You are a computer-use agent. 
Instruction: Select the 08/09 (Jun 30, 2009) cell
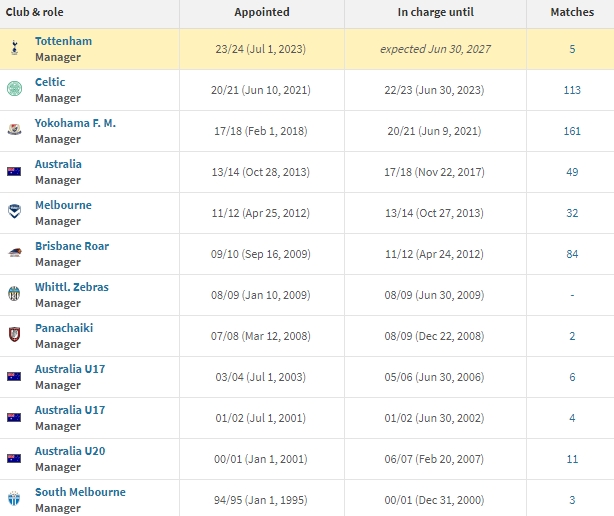coord(434,295)
